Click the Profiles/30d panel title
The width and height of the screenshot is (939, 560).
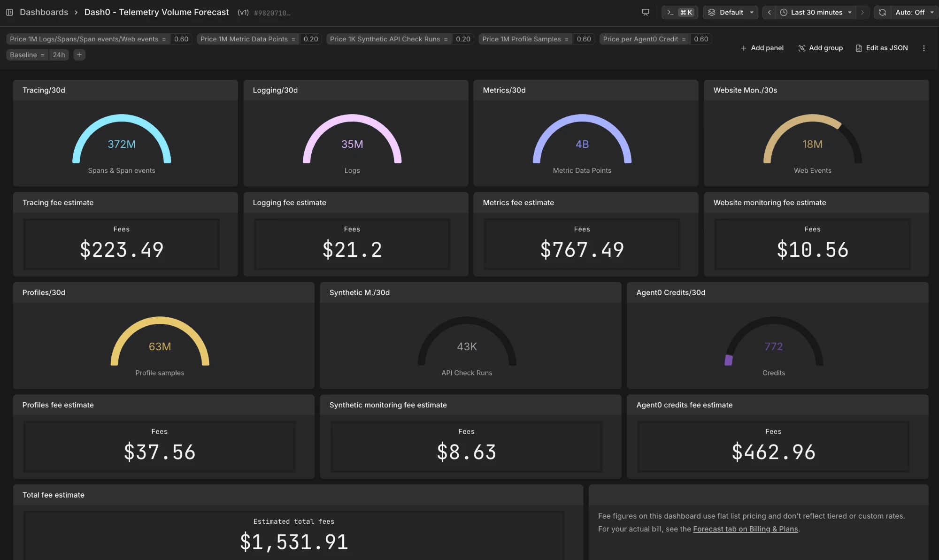click(44, 292)
